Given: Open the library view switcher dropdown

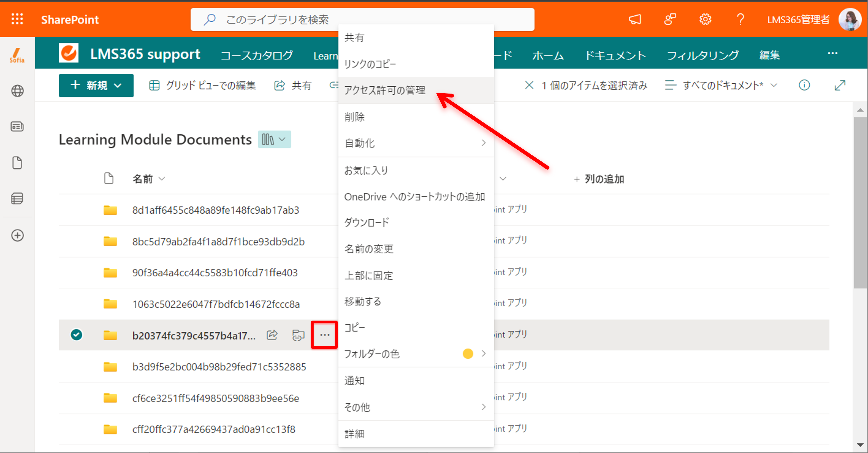Looking at the screenshot, I should point(274,139).
